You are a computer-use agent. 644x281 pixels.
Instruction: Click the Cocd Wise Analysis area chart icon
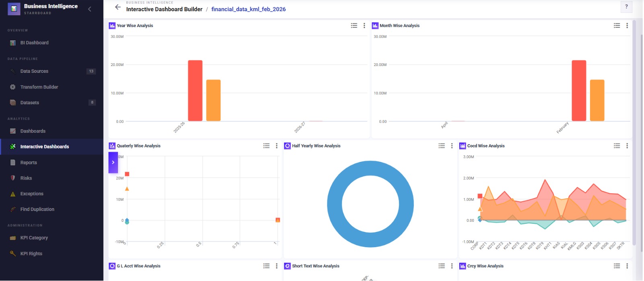[463, 146]
